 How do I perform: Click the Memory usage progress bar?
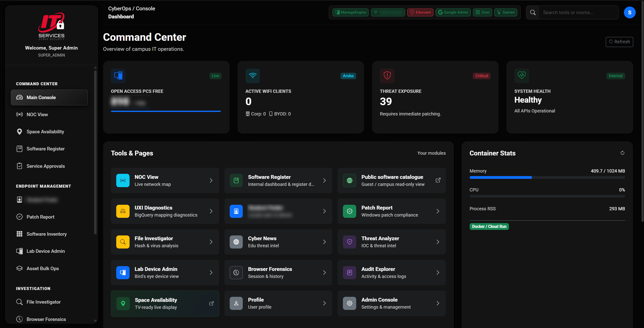click(547, 178)
